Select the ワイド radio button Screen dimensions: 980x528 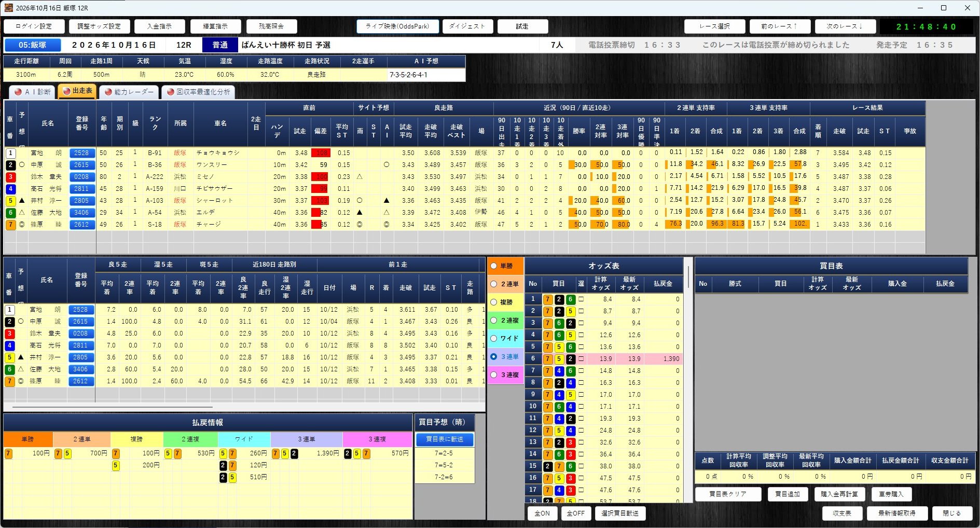click(494, 339)
